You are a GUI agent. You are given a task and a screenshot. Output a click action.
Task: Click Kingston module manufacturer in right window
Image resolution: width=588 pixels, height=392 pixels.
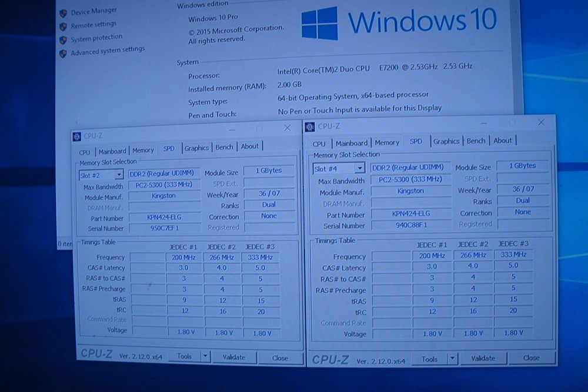click(410, 191)
